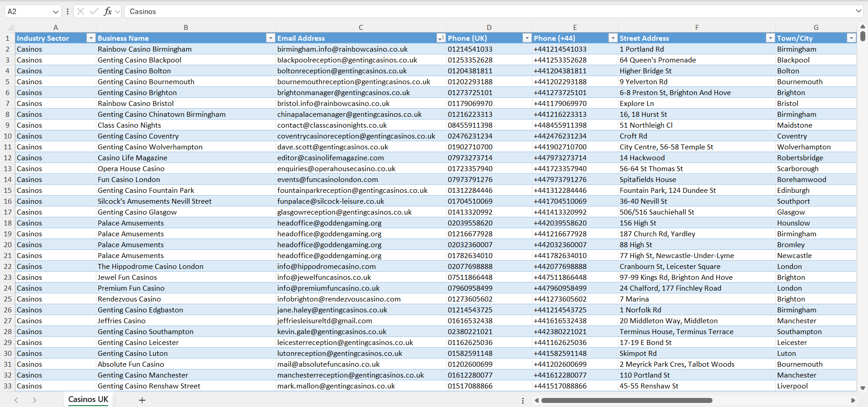Click cell Jewel Fun Casinos
The image size is (868, 407).
coord(186,277)
